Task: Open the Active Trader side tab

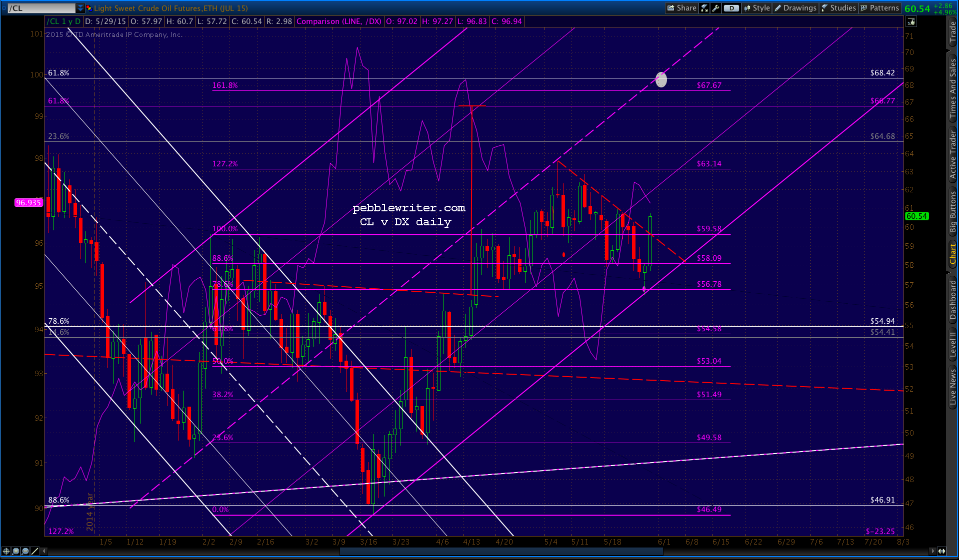Action: pyautogui.click(x=953, y=155)
